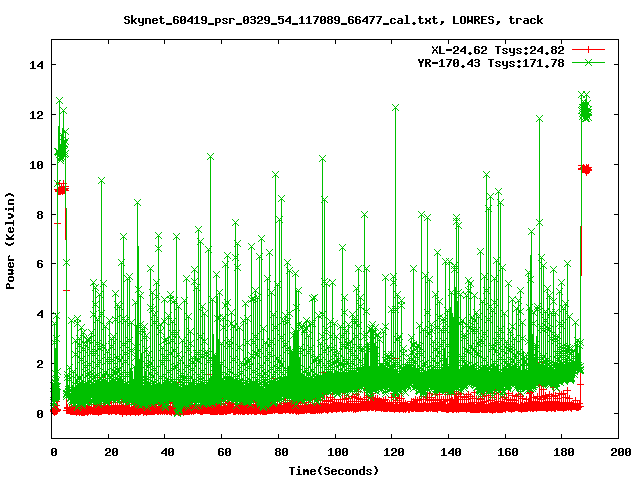Screen dimensions: 640x480
Task: Click y-axis tick label 0
Action: pos(40,414)
